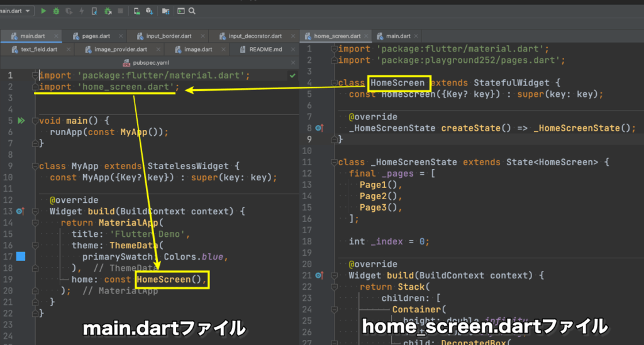The width and height of the screenshot is (644, 345).
Task: Collapse the return Stack fold marker
Action: (334, 287)
